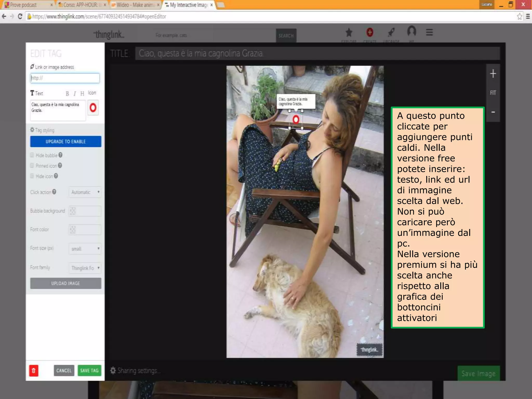Click the green SAVE TAG button

89,371
